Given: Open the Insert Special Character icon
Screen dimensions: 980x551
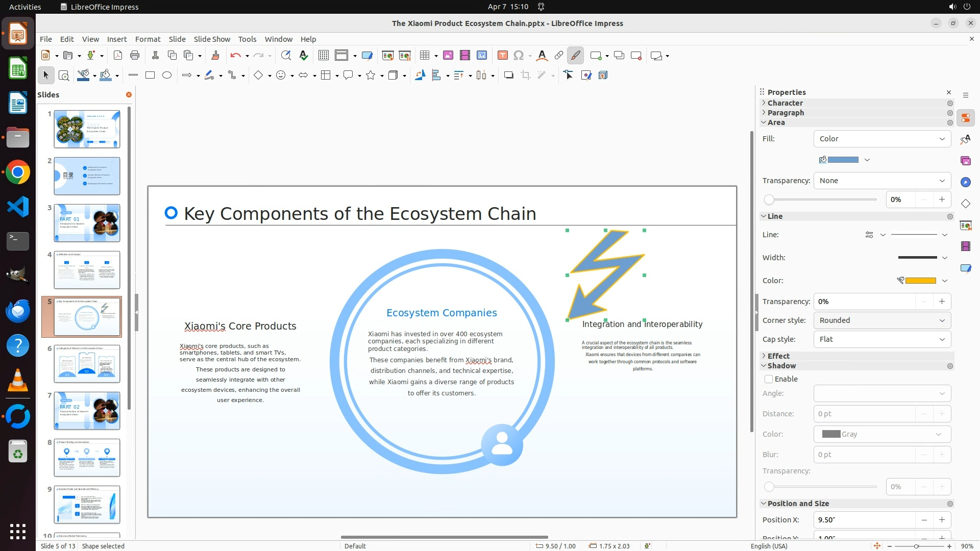Looking at the screenshot, I should pyautogui.click(x=519, y=56).
